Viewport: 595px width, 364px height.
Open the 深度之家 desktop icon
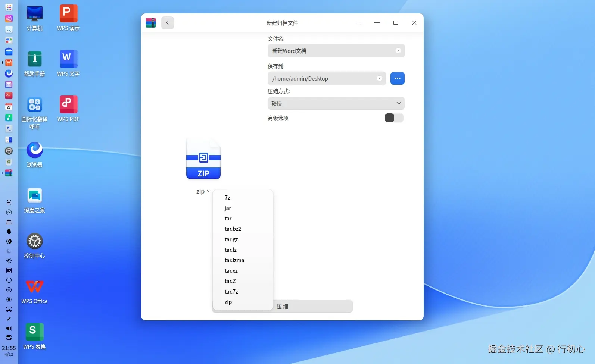(35, 200)
